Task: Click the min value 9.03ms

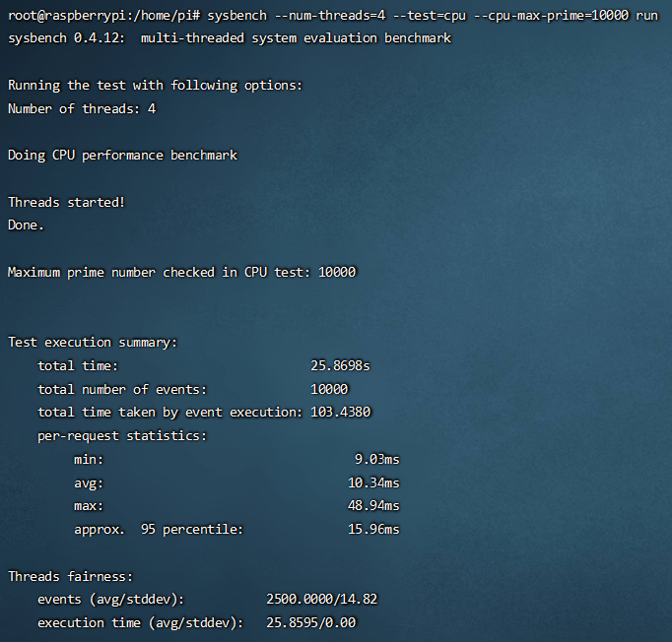Action: [377, 459]
